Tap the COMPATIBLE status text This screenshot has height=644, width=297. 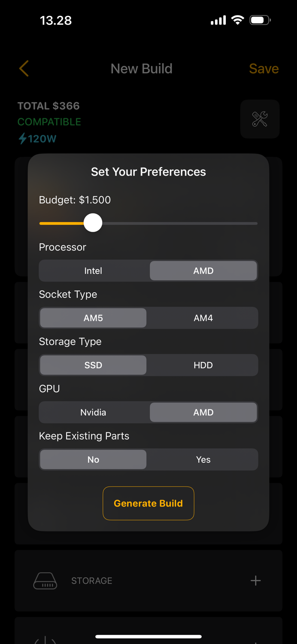click(x=49, y=122)
